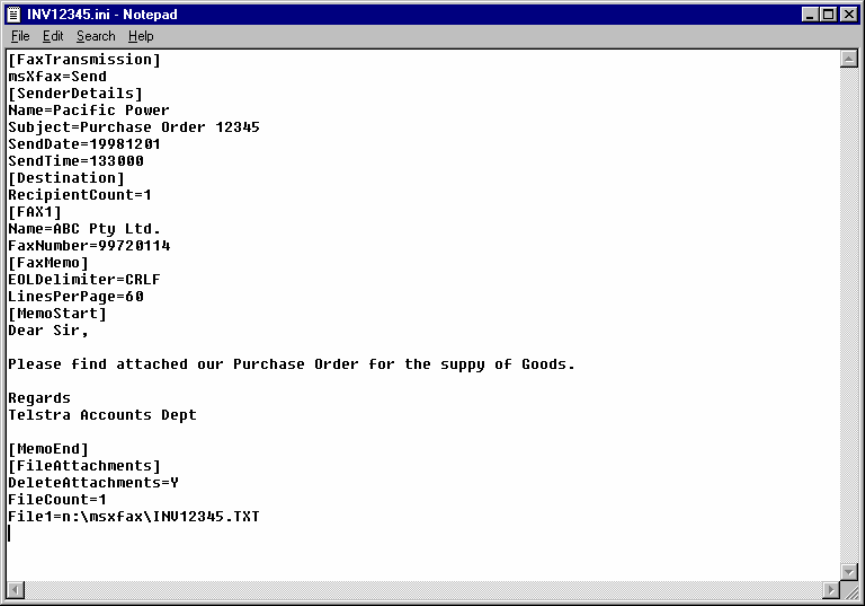
Task: Click the RecipientCount=1 line
Action: (x=79, y=195)
